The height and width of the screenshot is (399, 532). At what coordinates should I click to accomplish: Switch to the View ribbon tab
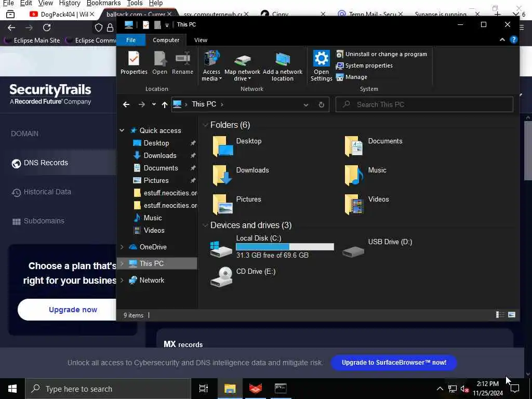[x=201, y=40]
